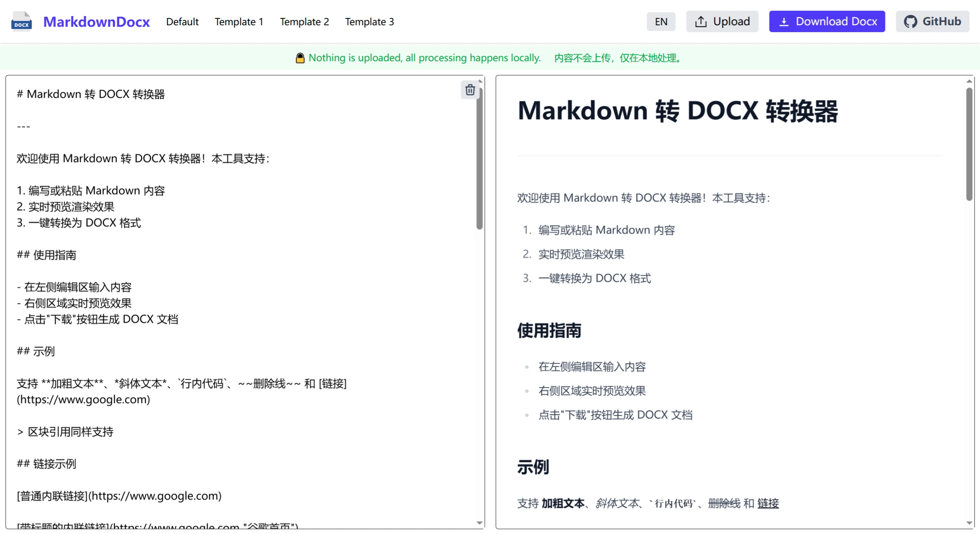The width and height of the screenshot is (980, 534).
Task: Select Template 1
Action: tap(239, 21)
